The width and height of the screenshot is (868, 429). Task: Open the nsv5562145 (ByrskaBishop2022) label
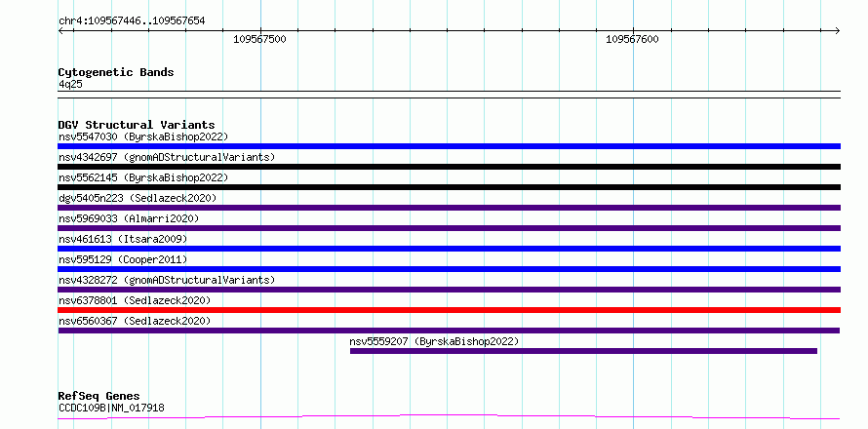(143, 177)
